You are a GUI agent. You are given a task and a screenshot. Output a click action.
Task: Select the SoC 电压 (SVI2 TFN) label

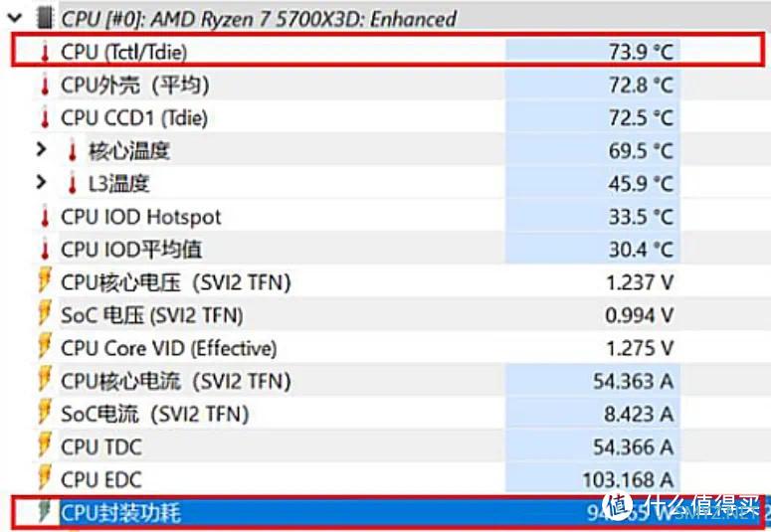pyautogui.click(x=152, y=315)
